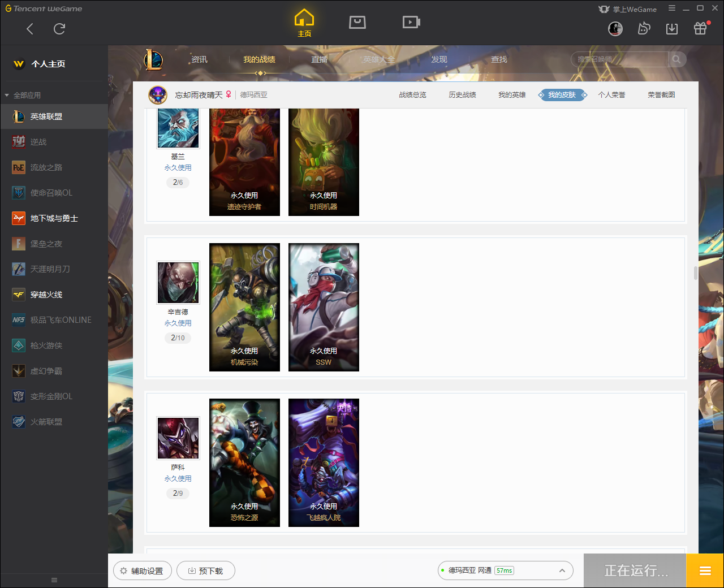
Task: Click 预下载 button
Action: pos(206,570)
